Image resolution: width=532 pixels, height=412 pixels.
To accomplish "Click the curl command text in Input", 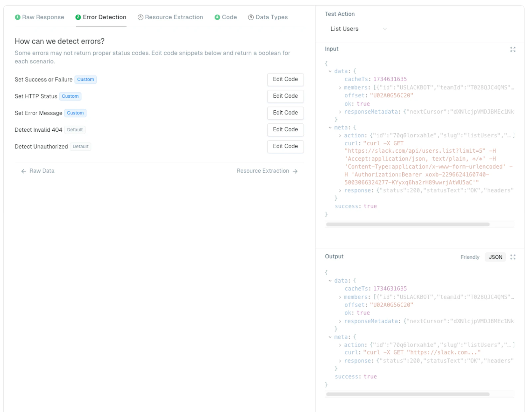I will click(x=429, y=163).
